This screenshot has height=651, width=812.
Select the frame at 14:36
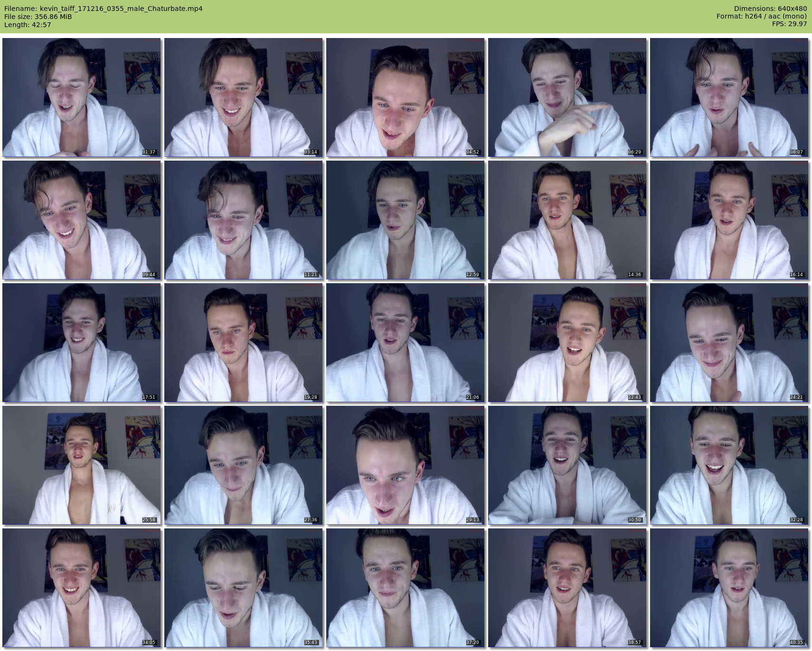point(567,220)
